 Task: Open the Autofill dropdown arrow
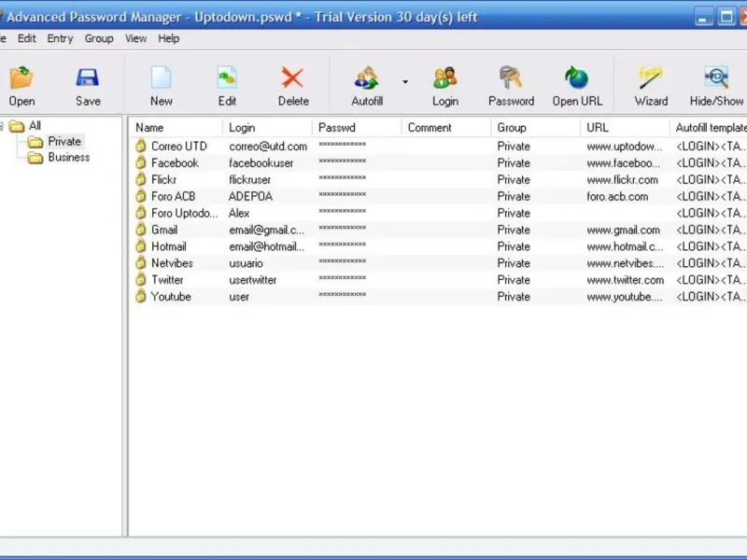click(x=405, y=82)
